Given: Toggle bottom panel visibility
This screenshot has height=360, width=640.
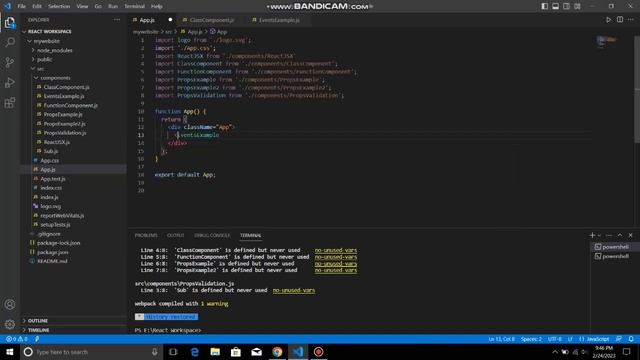Looking at the screenshot, I should tap(556, 6).
